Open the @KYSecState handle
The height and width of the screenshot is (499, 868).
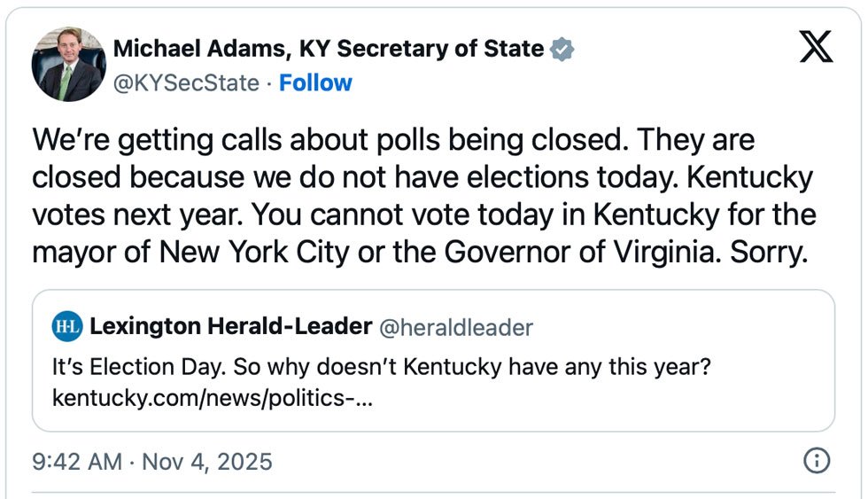click(186, 83)
